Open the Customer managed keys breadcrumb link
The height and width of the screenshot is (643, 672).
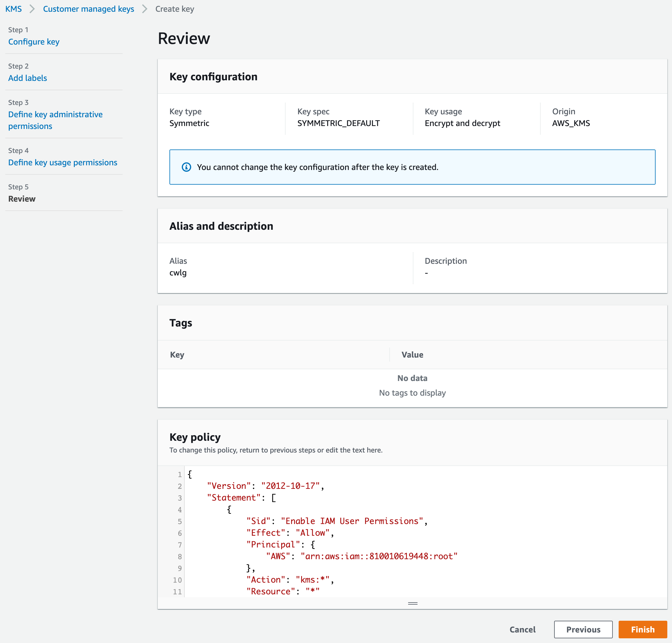tap(89, 8)
